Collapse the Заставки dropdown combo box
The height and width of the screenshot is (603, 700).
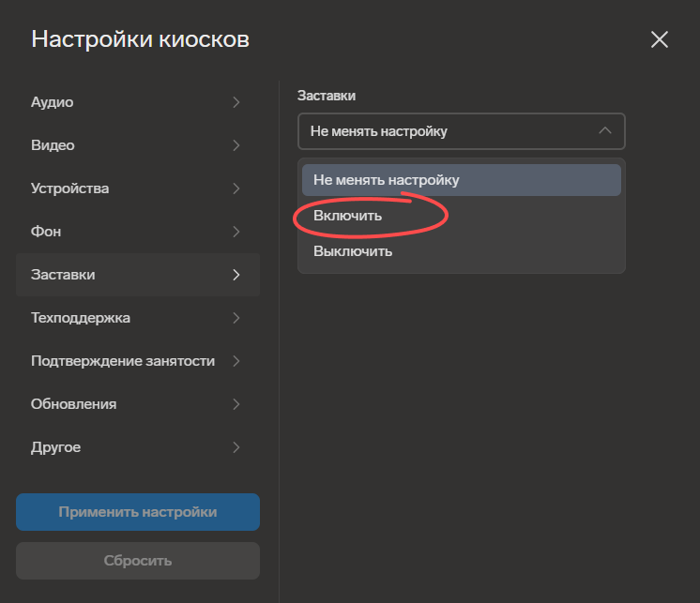tap(461, 131)
